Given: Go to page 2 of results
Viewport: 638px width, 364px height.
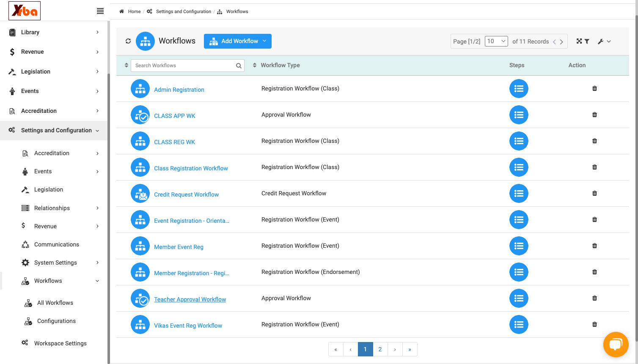Looking at the screenshot, I should coord(380,349).
